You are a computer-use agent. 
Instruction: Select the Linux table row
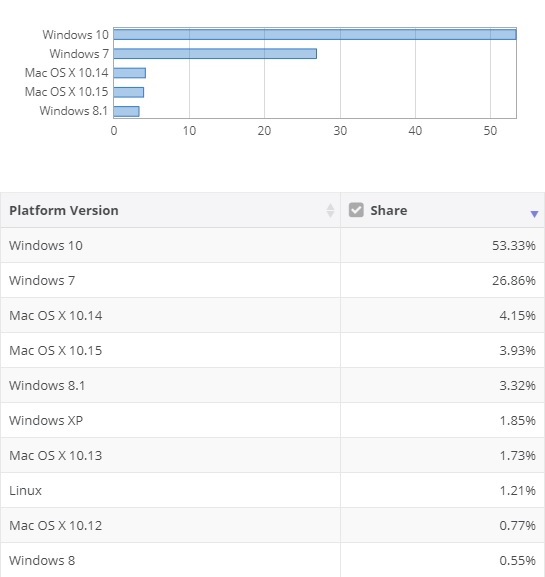click(272, 490)
